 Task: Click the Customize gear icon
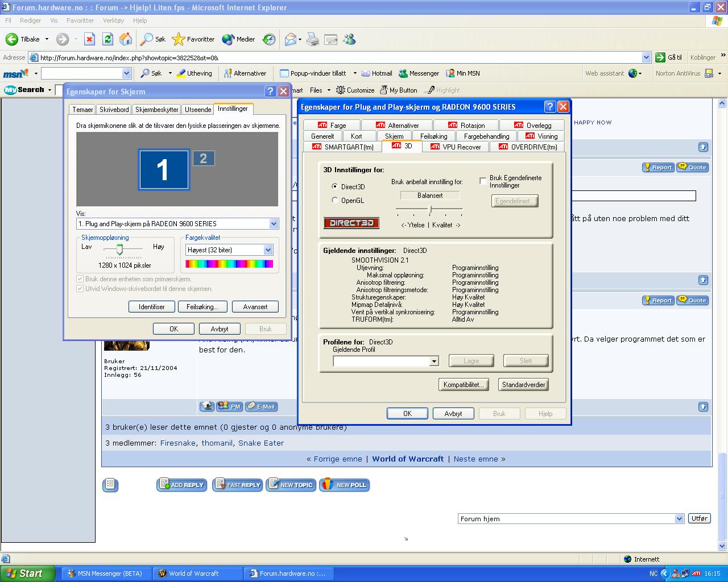[340, 90]
